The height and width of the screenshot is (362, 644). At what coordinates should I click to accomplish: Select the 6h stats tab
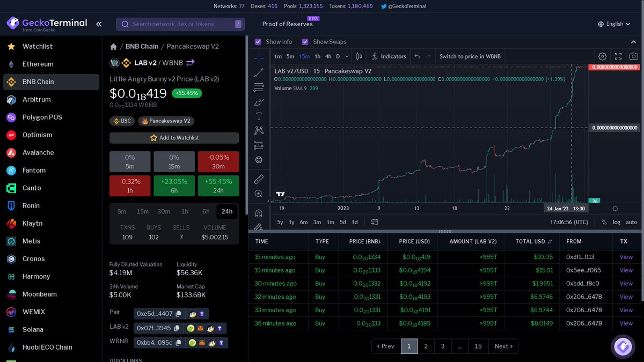(x=206, y=211)
